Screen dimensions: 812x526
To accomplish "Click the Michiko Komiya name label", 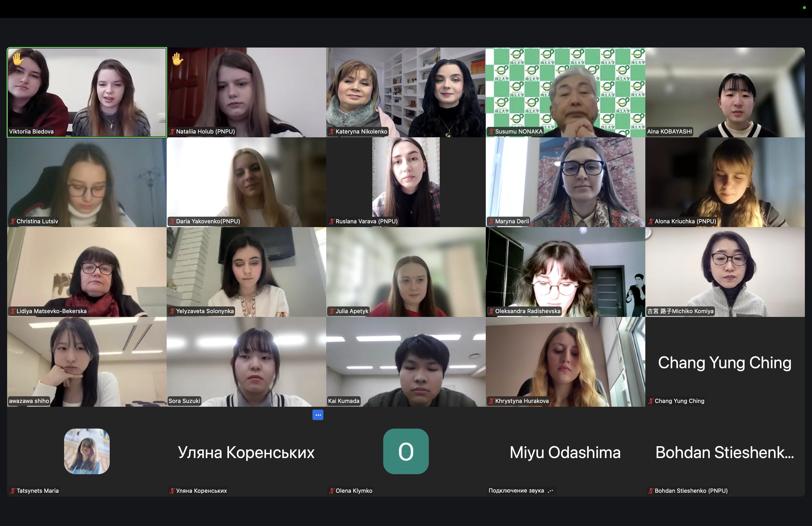I will (680, 311).
